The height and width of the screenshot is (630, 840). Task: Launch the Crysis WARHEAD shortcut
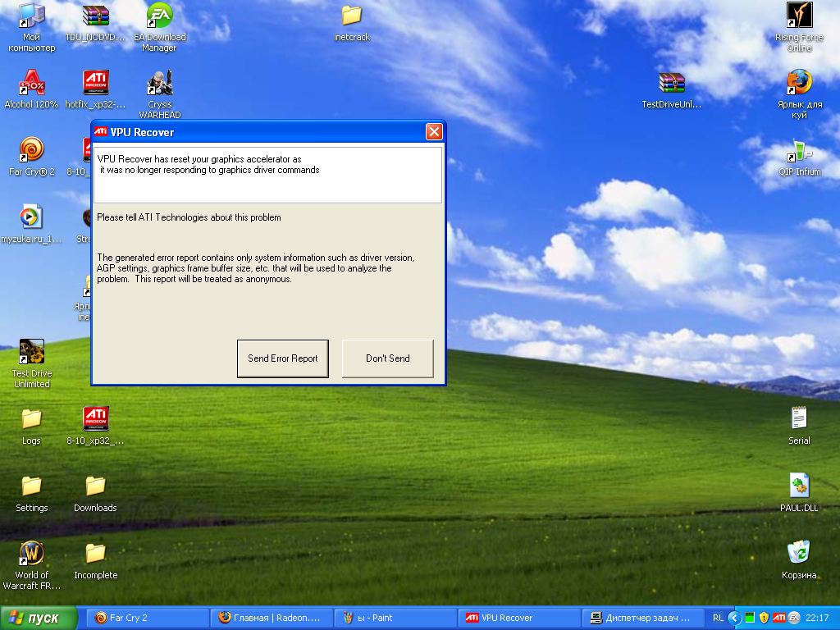tap(160, 94)
